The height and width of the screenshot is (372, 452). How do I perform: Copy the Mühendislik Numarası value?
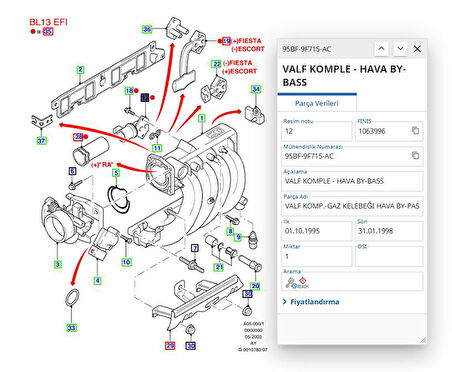click(415, 155)
